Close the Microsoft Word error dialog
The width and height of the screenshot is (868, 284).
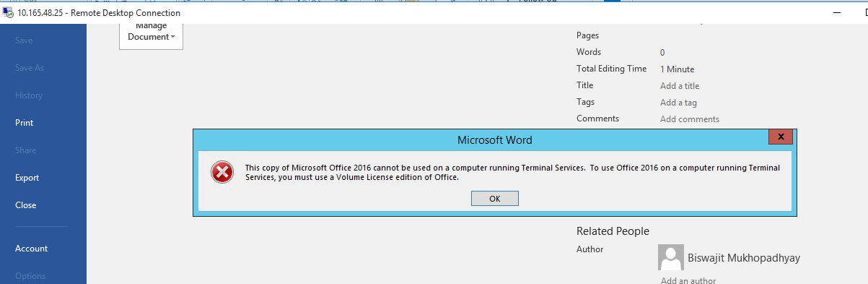781,137
